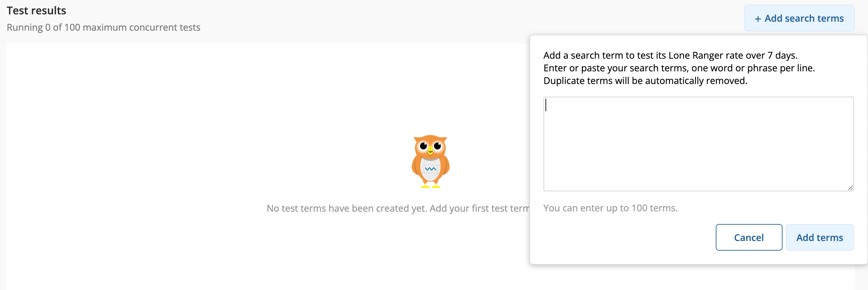This screenshot has height=290, width=868.
Task: Click the owl's right eye
Action: [x=437, y=146]
